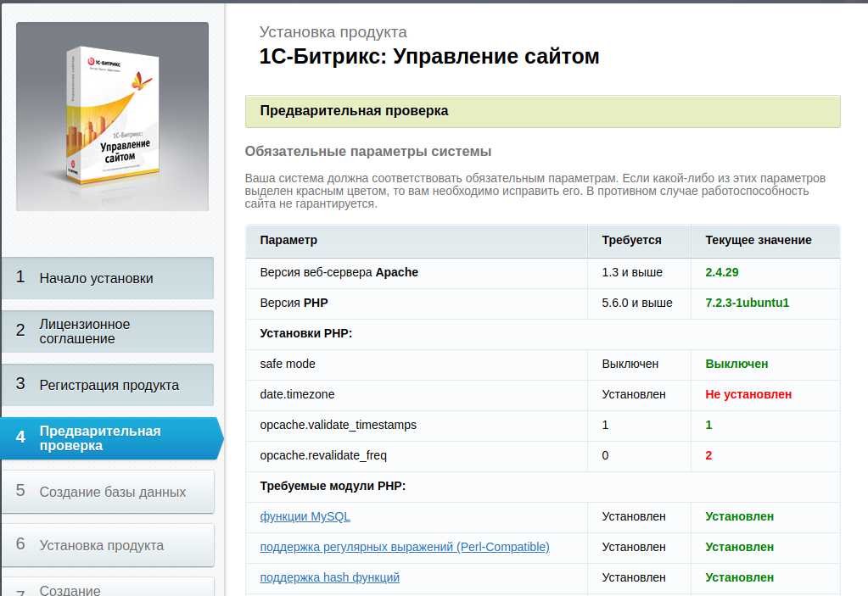Open the функции MySQL link

click(305, 516)
